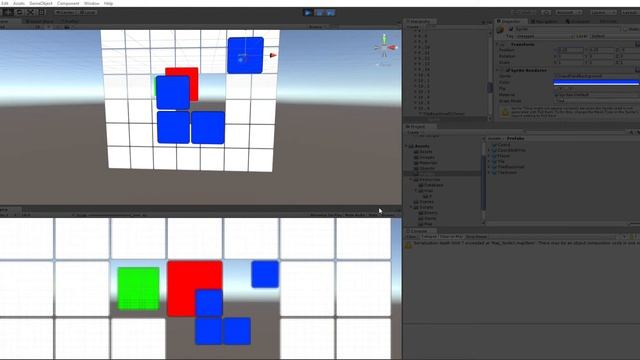Click the Pivot/Center toggle button
640x360 pixels.
[65, 12]
